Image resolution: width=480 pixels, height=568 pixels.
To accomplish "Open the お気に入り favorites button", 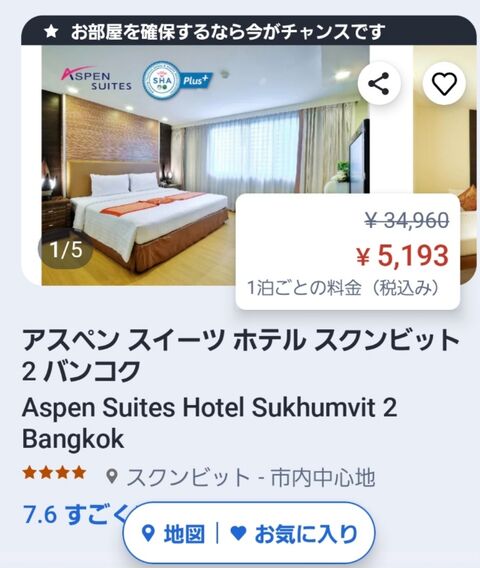I will point(294,534).
